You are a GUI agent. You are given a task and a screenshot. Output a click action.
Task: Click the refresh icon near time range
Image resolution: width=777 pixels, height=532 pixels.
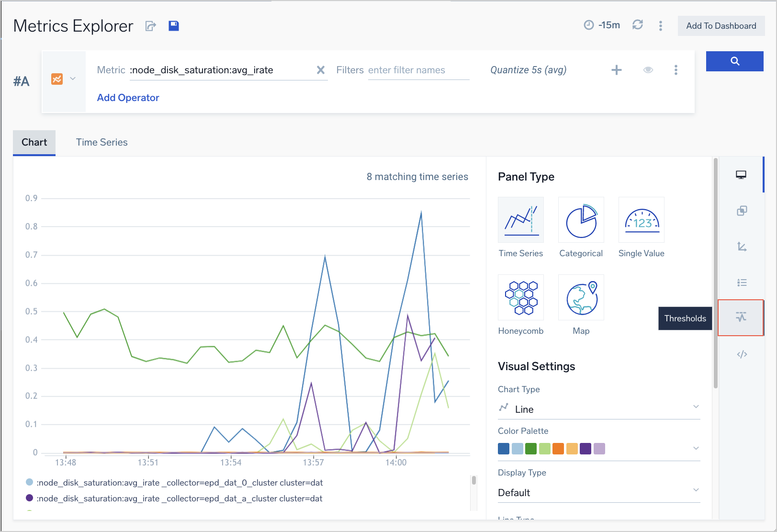(637, 25)
